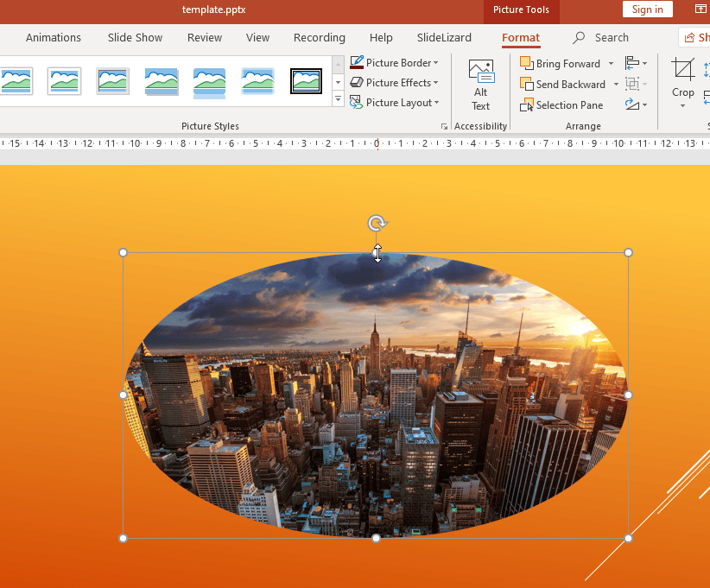The width and height of the screenshot is (710, 588).
Task: Click the top-left corner resize handle
Action: 124,253
